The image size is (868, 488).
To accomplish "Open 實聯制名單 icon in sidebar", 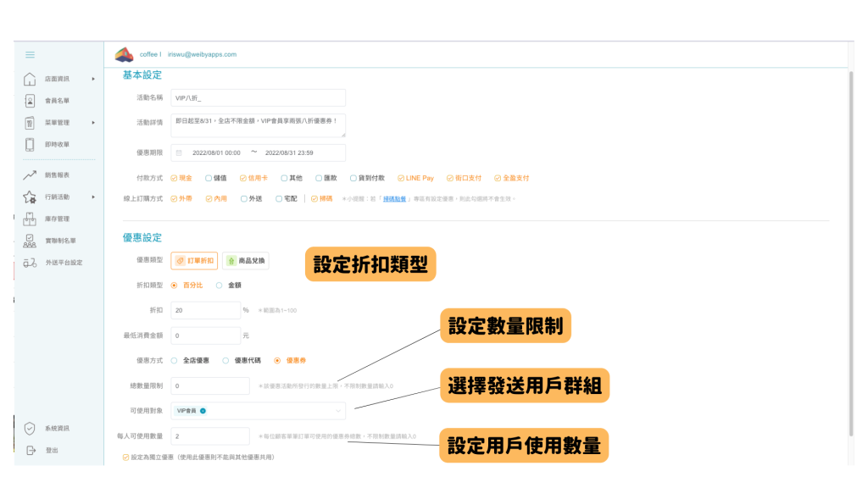I will pos(30,241).
